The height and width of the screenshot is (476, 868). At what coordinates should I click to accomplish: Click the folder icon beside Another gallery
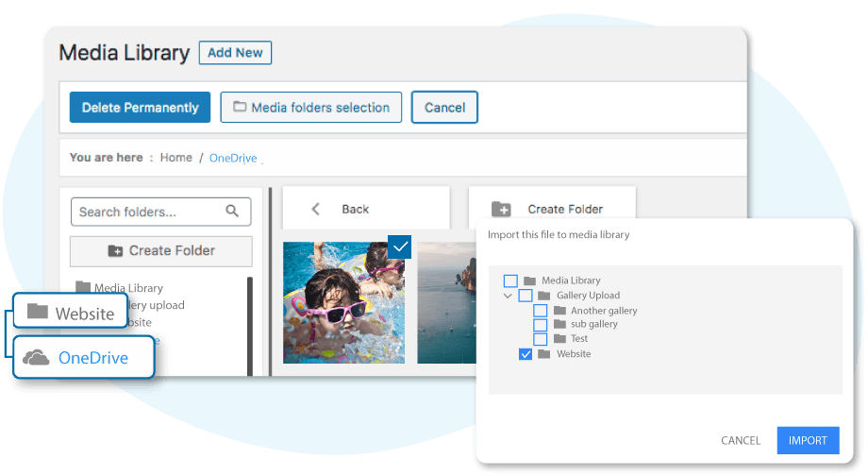559,311
